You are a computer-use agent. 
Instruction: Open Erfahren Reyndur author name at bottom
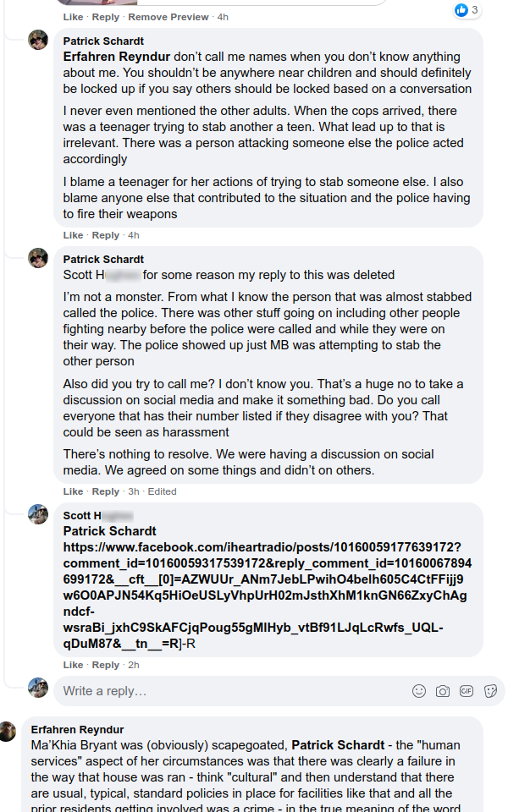click(78, 729)
